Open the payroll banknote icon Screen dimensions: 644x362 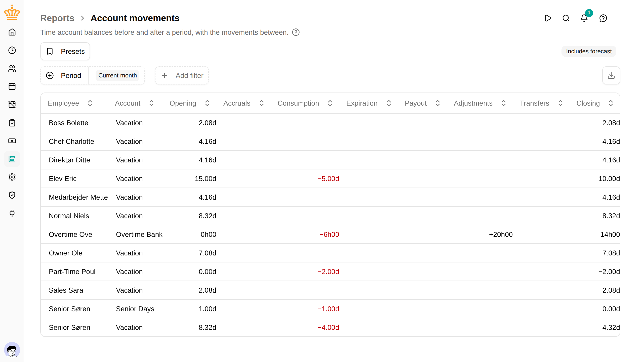coord(12,141)
